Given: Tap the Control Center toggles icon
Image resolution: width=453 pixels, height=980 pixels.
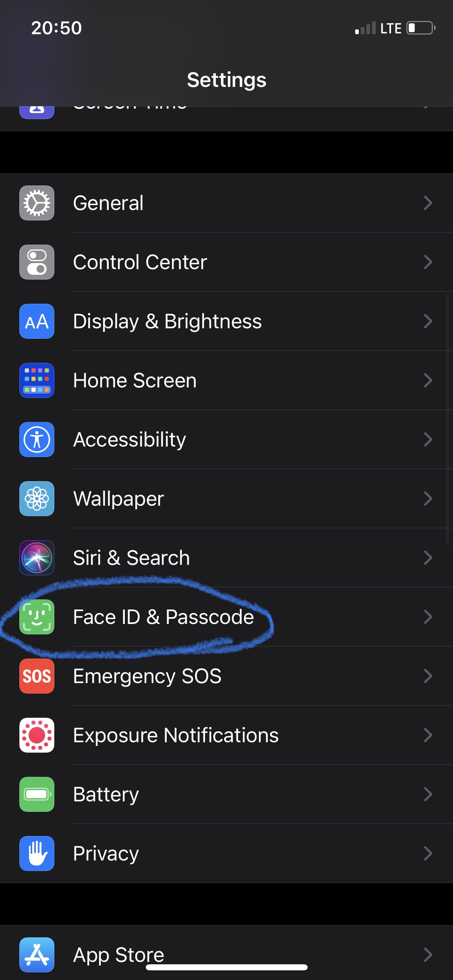Looking at the screenshot, I should (37, 262).
